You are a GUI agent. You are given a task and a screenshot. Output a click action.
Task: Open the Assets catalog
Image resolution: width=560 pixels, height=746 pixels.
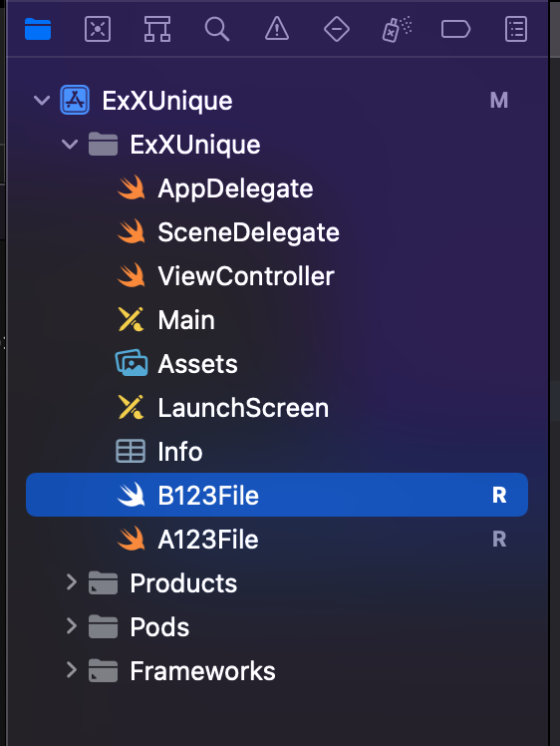point(197,364)
